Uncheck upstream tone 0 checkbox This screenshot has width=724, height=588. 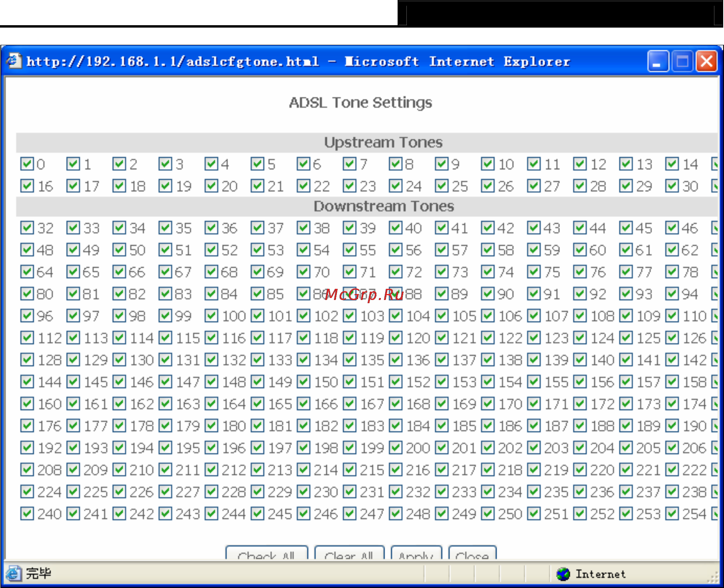[x=27, y=164]
